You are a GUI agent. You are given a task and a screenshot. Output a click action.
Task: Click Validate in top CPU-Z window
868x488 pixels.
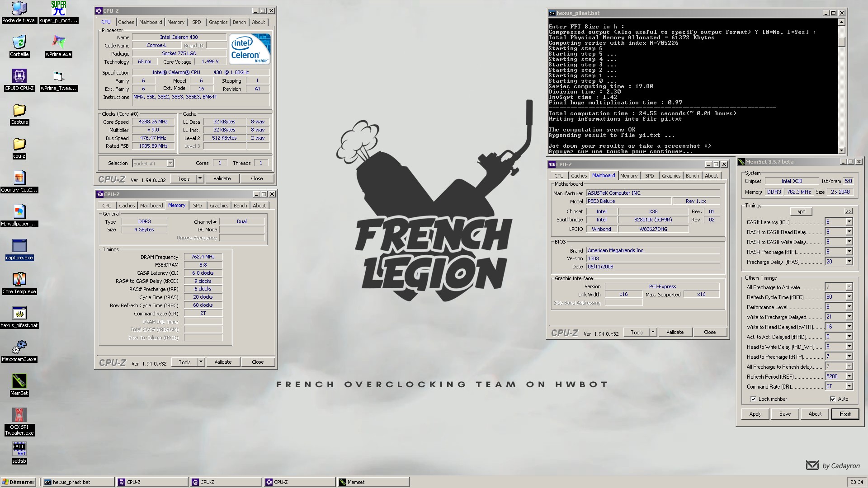point(222,178)
